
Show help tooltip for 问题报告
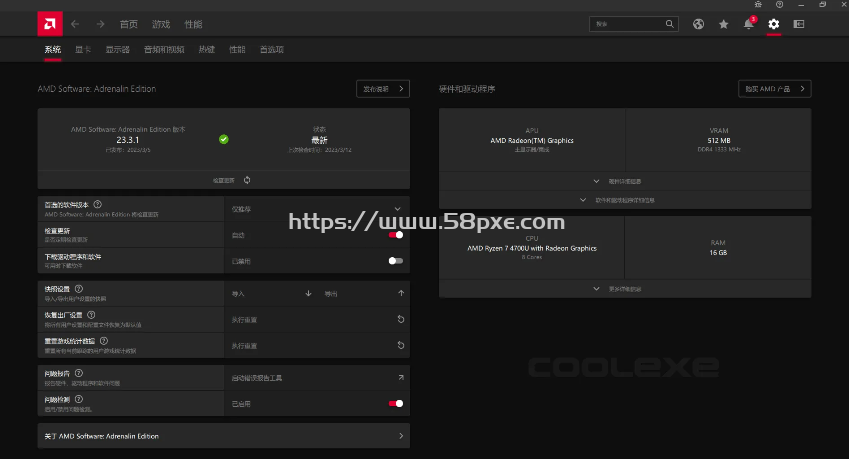(79, 373)
